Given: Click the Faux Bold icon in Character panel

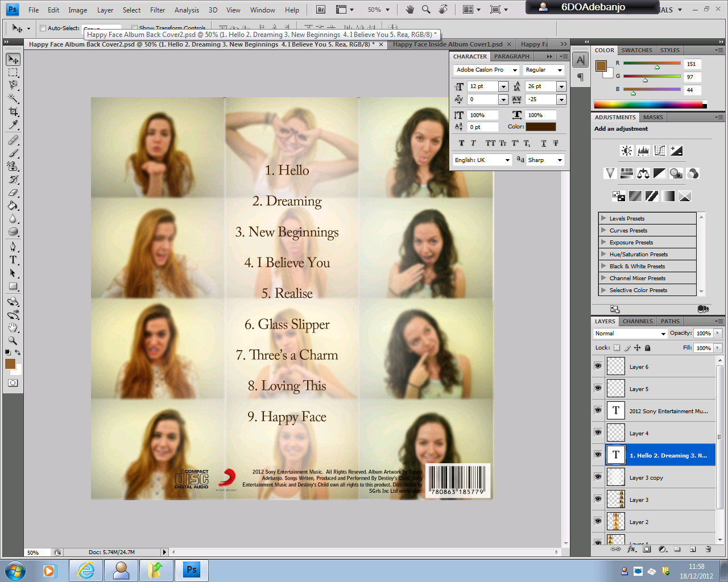Looking at the screenshot, I should 461,143.
